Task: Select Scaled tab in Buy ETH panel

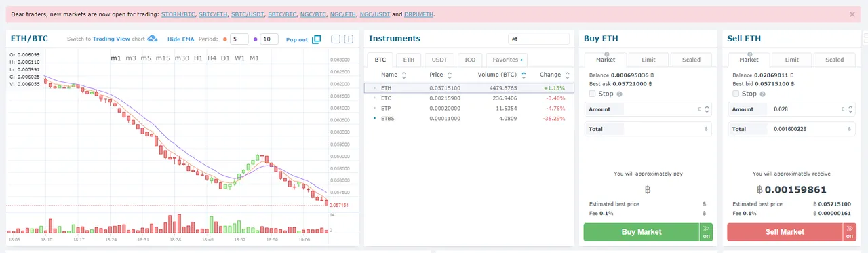Action: [691, 60]
